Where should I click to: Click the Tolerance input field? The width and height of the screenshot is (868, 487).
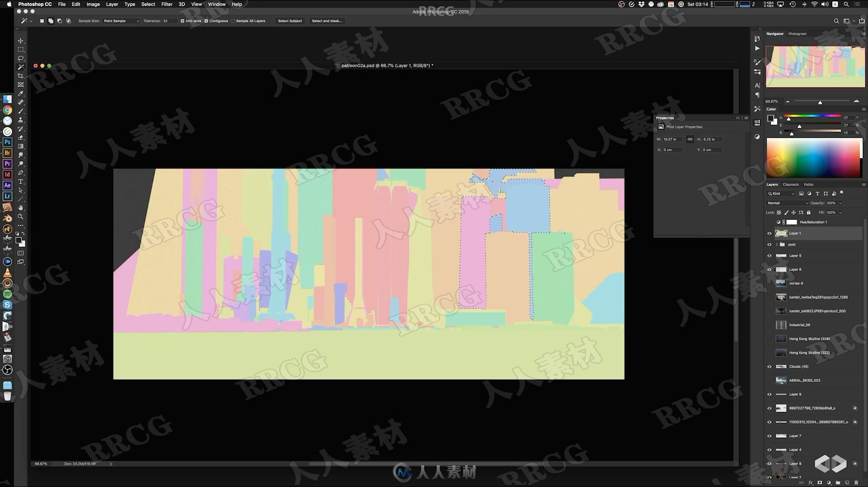point(169,21)
